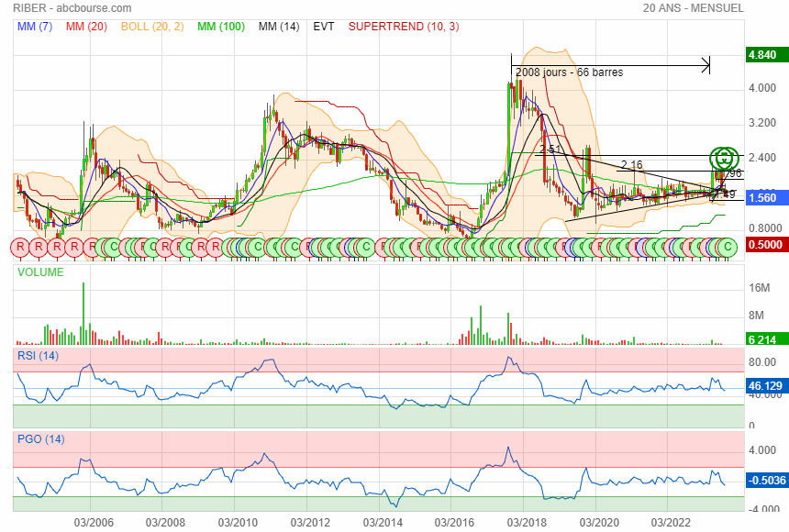The height and width of the screenshot is (532, 789).
Task: Click the RSI (14) panel label
Action: tap(38, 356)
